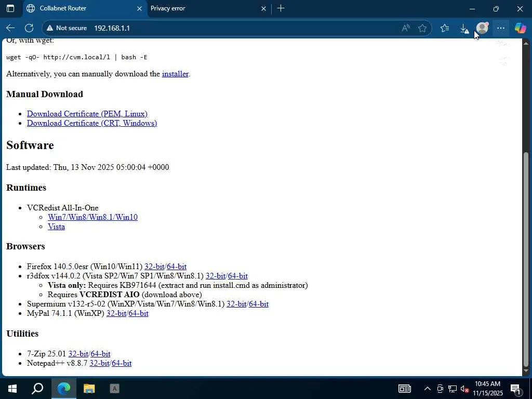This screenshot has width=532, height=399.
Task: Open the News and interests taskbar icon
Action: [404, 389]
